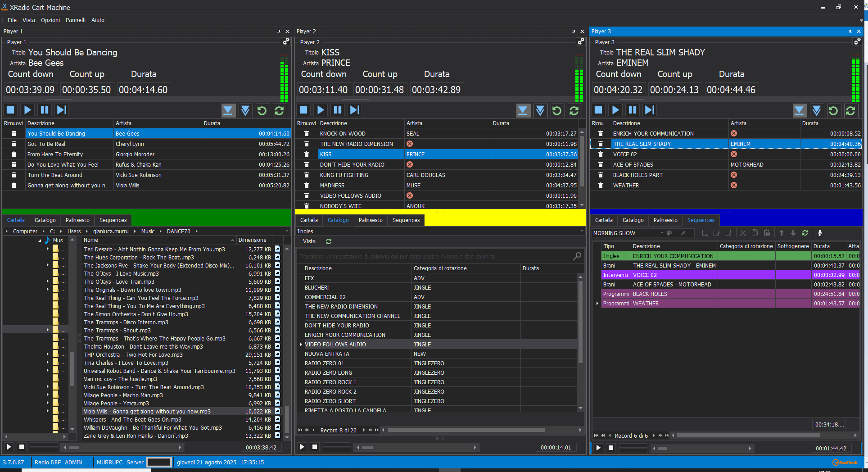Viewport: 868px width, 472px height.
Task: Move sequence item up with arrow icon
Action: point(782,233)
